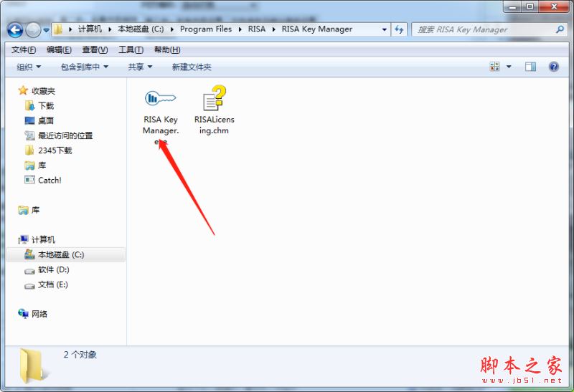Open help with the question mark icon
This screenshot has width=574, height=392.
[x=554, y=67]
